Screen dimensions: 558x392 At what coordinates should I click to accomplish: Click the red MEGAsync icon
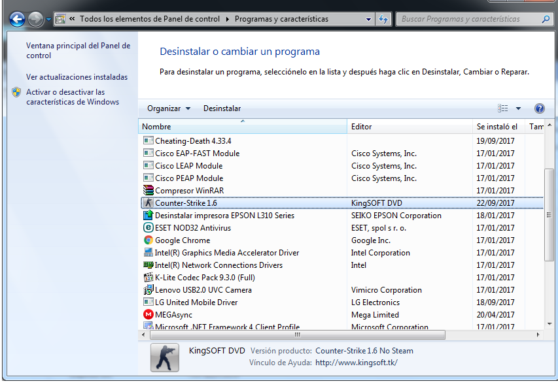click(x=148, y=314)
